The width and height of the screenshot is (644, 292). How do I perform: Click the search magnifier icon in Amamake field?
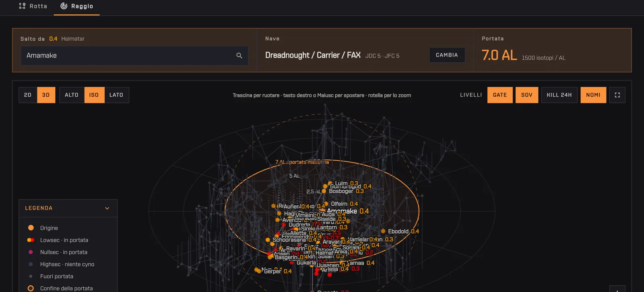click(239, 56)
